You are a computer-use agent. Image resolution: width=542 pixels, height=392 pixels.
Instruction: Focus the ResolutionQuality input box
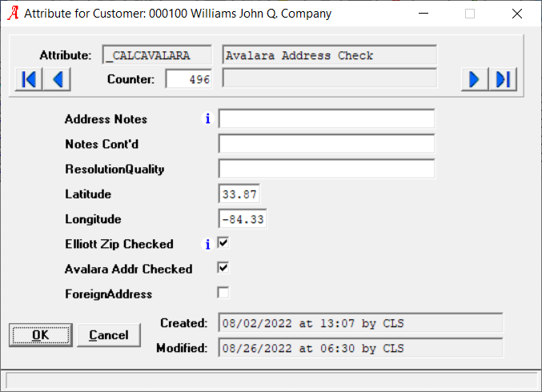click(327, 169)
